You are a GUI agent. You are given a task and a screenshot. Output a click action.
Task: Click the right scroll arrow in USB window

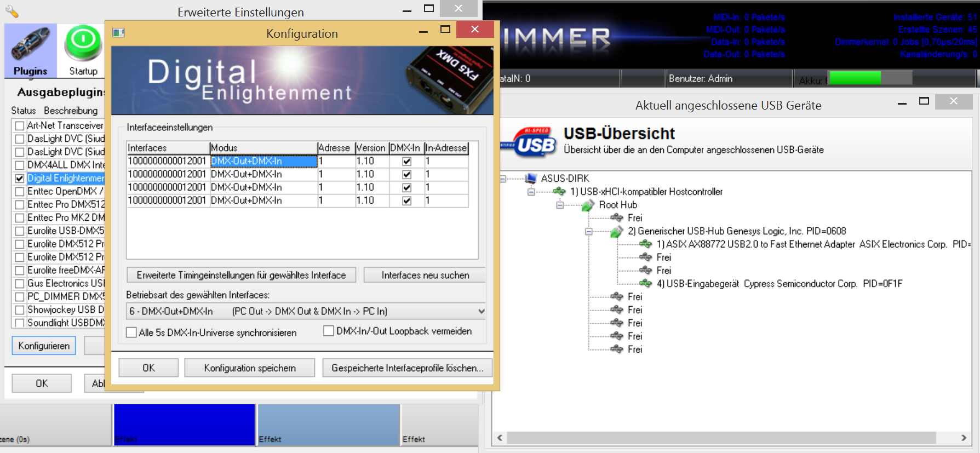tap(964, 438)
